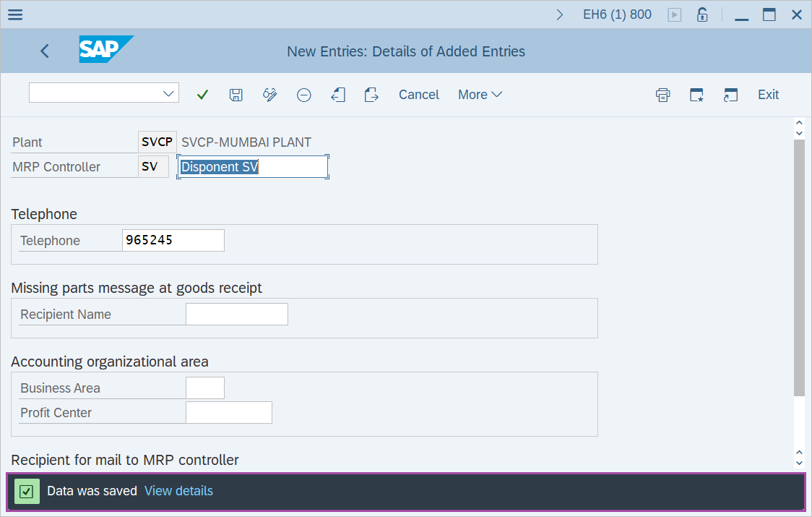Click the display/change pencil icon
The width and height of the screenshot is (812, 517).
269,94
